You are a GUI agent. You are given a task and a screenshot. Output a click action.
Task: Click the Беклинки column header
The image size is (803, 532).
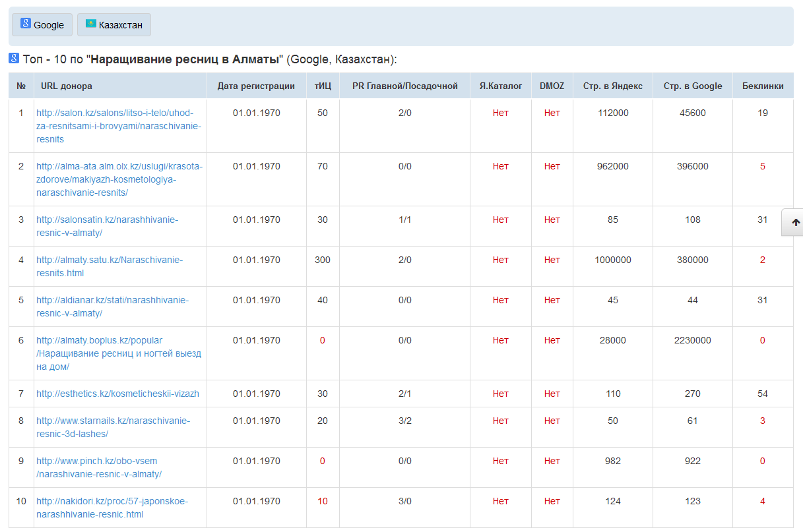pyautogui.click(x=763, y=86)
